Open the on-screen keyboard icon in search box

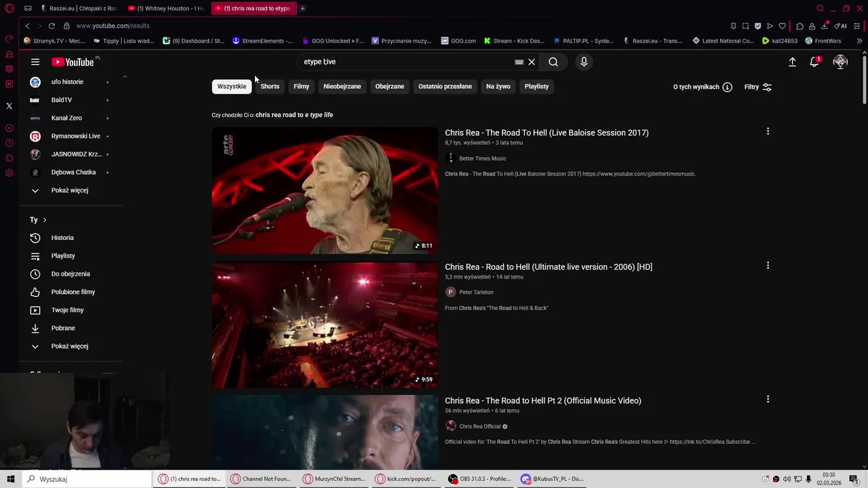519,62
